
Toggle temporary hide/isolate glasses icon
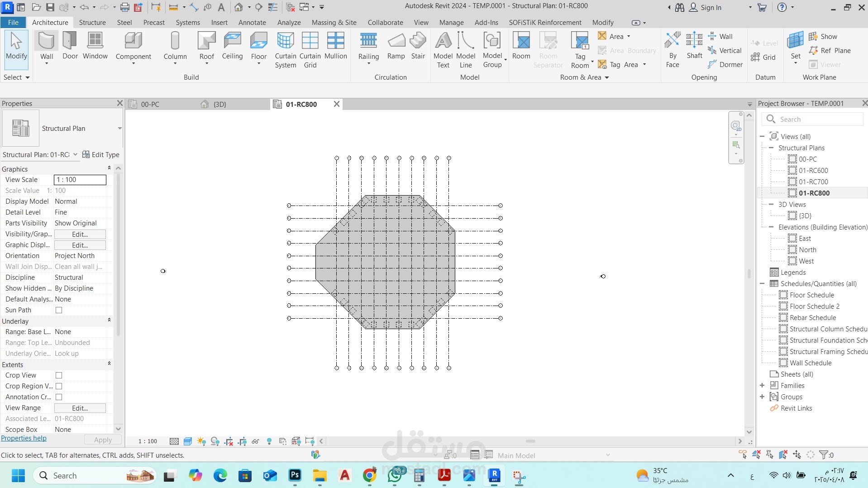(x=256, y=441)
